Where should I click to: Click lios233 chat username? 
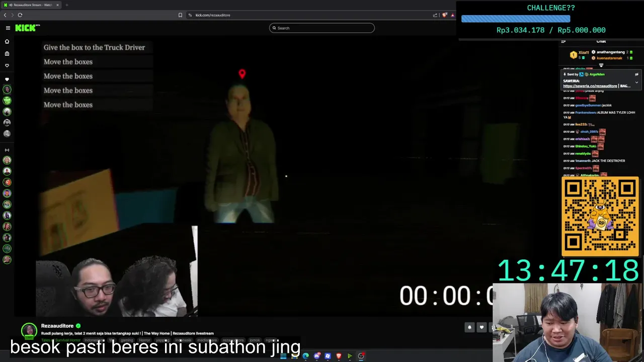(x=581, y=124)
